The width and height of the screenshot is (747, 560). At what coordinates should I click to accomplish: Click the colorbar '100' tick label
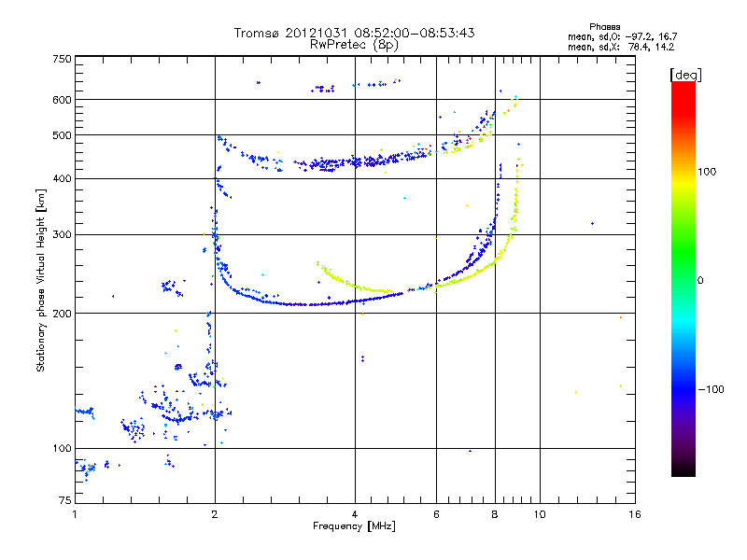pos(707,172)
